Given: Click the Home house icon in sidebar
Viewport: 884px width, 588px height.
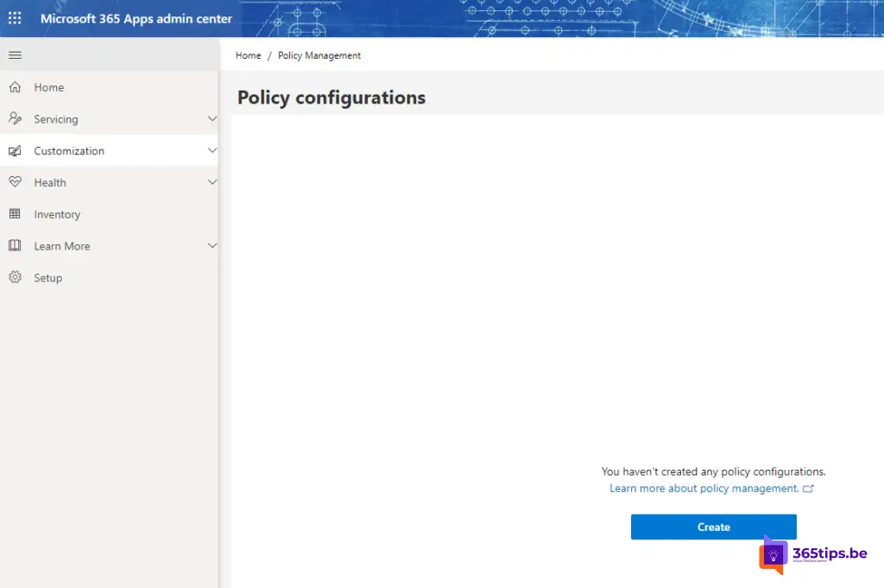Looking at the screenshot, I should tap(16, 87).
